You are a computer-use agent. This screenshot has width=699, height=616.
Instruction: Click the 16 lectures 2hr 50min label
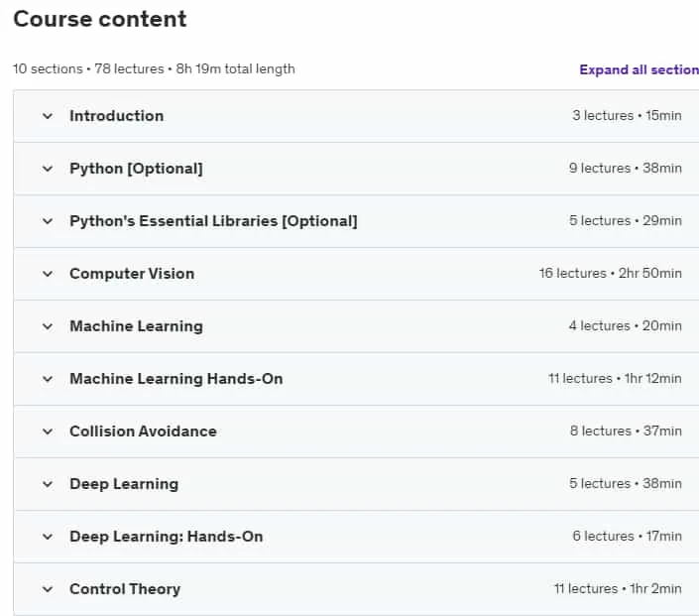tap(611, 273)
